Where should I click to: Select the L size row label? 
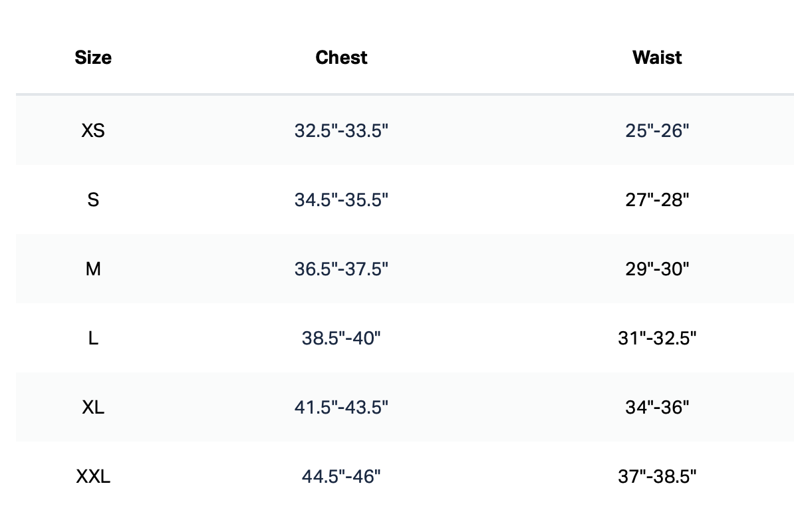tap(93, 338)
